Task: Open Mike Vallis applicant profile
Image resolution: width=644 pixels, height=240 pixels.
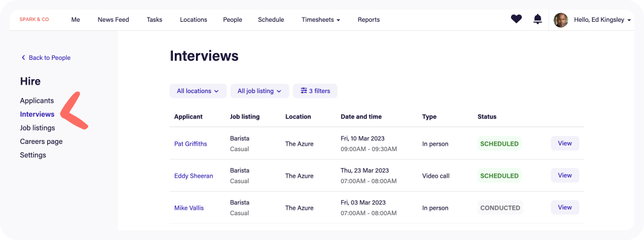Action: (x=189, y=208)
